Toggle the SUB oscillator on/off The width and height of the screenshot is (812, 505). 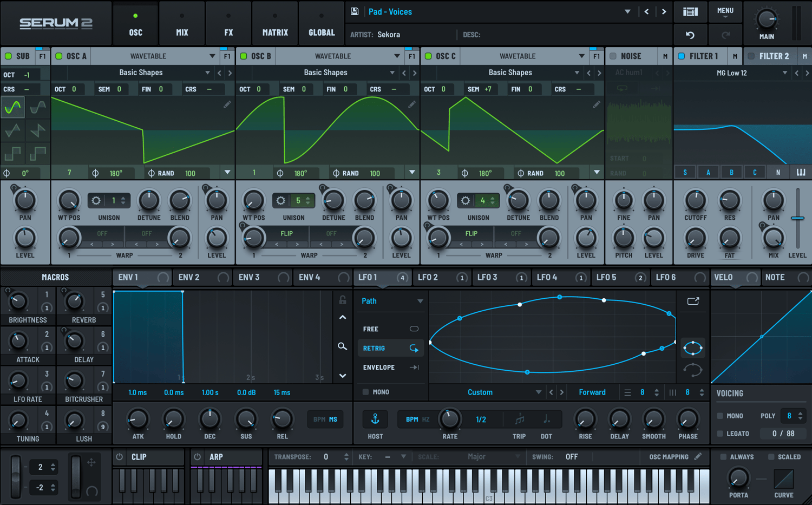[8, 56]
